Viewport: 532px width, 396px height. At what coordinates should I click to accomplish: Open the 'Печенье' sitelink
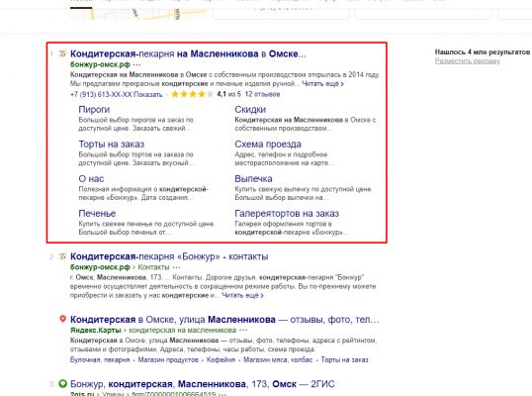[97, 213]
